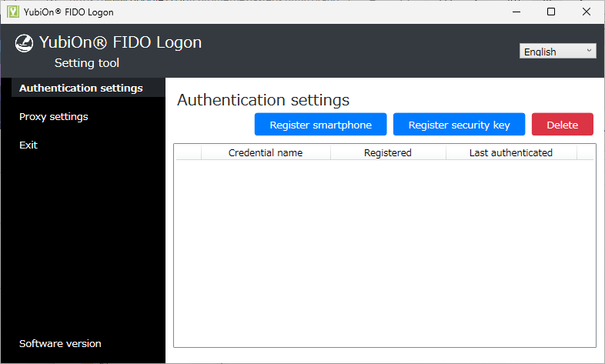Image resolution: width=605 pixels, height=364 pixels.
Task: Click the YubiOn logo in header
Action: pyautogui.click(x=24, y=43)
